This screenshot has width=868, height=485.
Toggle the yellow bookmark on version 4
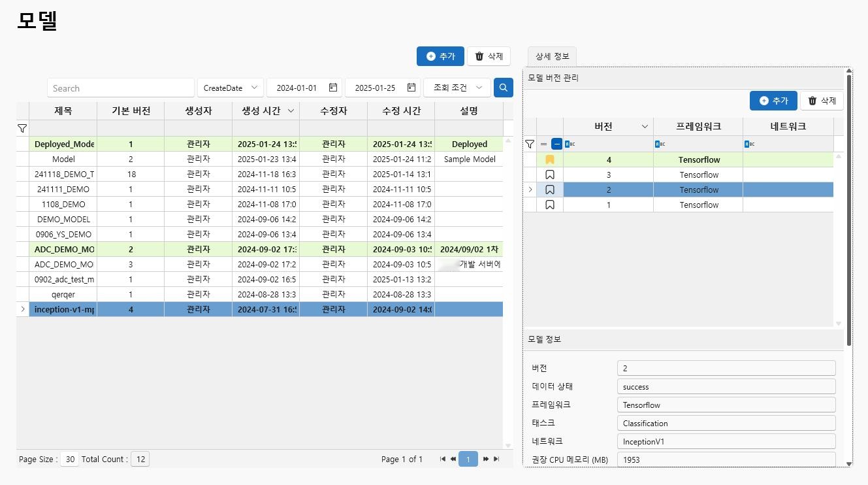click(x=550, y=159)
